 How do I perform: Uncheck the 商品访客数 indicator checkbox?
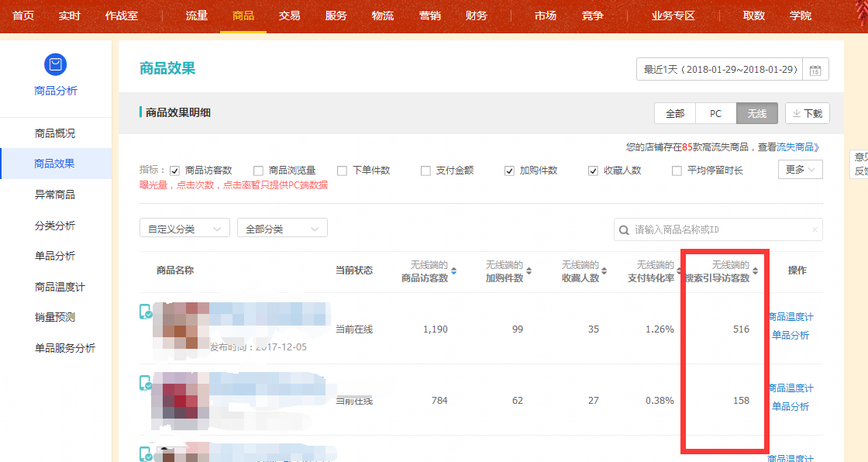point(175,171)
